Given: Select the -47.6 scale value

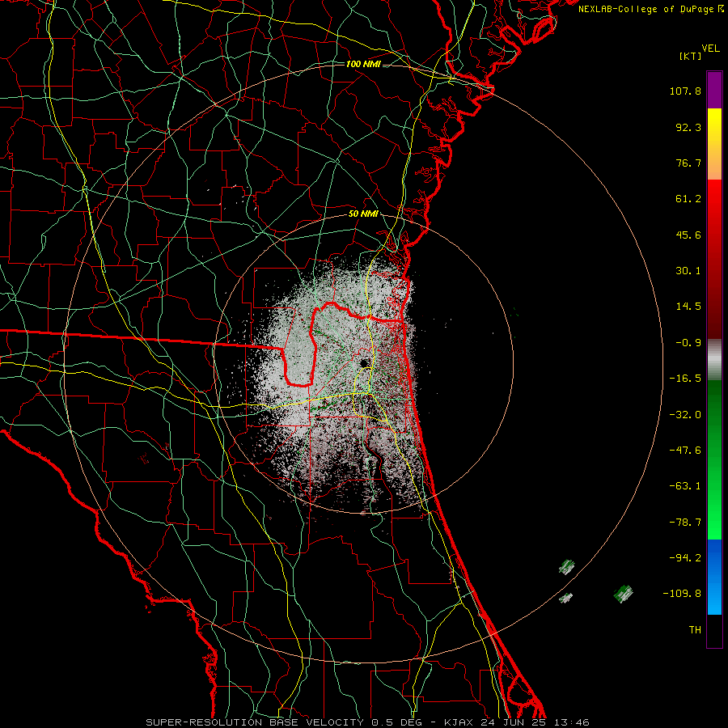Looking at the screenshot, I should pos(685,451).
